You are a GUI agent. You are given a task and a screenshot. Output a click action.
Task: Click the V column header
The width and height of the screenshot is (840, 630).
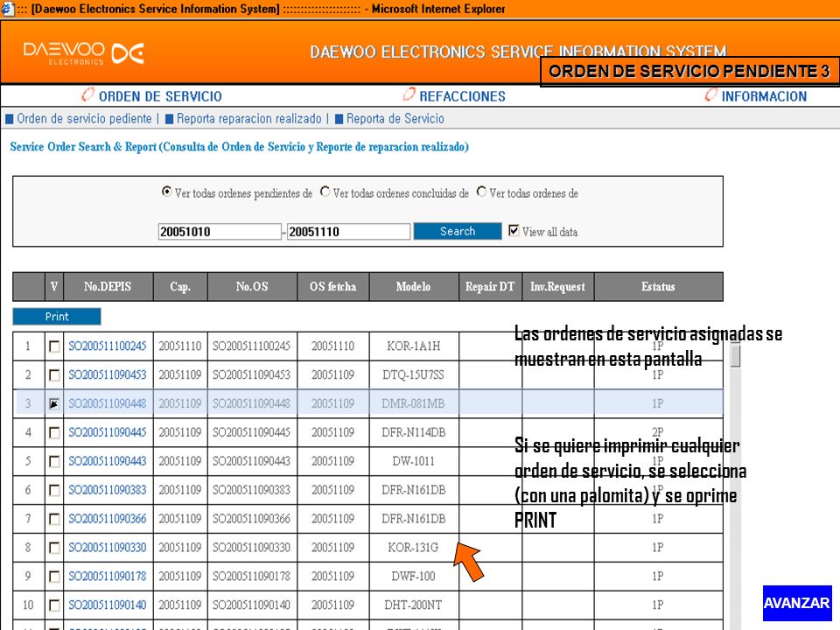coord(54,287)
